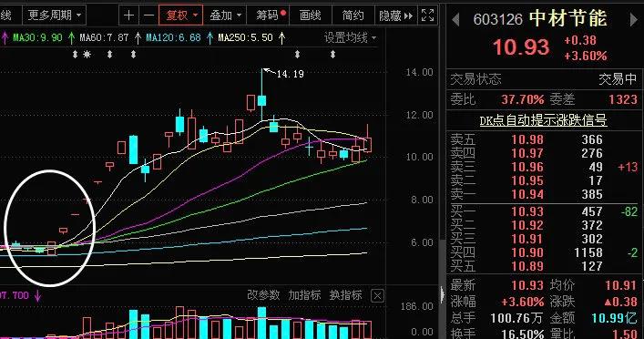Open 更多周期 period dropdown

tap(55, 15)
